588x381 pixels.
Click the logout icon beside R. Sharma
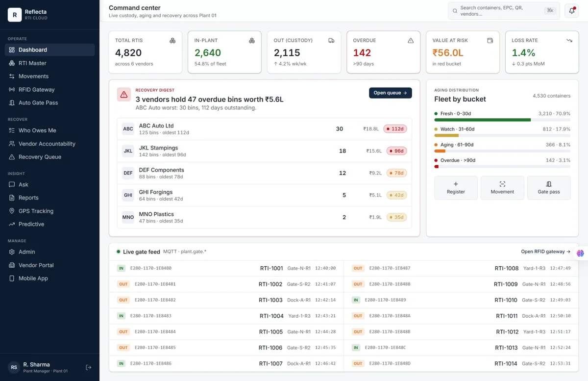89,367
